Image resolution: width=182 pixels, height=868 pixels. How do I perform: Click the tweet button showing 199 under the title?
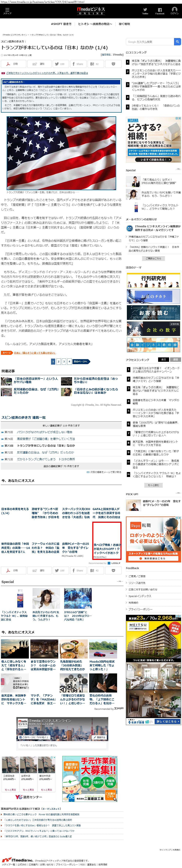click(61, 64)
